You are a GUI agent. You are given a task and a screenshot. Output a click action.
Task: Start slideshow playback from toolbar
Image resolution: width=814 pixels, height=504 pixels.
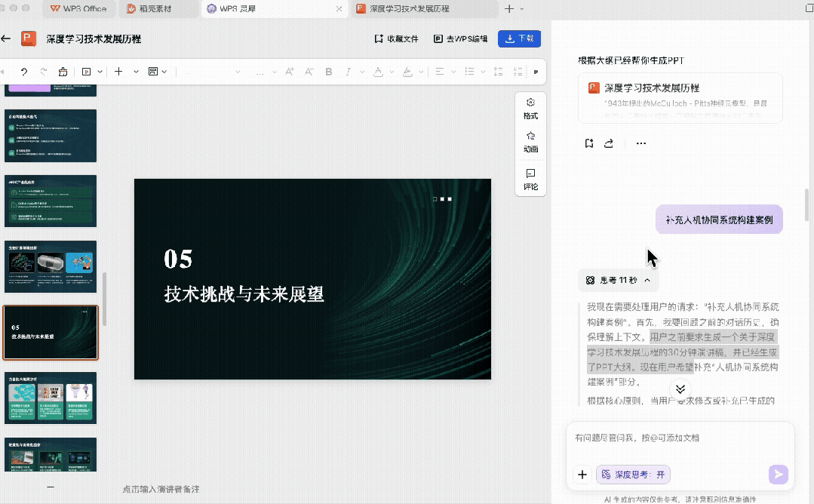click(x=87, y=72)
